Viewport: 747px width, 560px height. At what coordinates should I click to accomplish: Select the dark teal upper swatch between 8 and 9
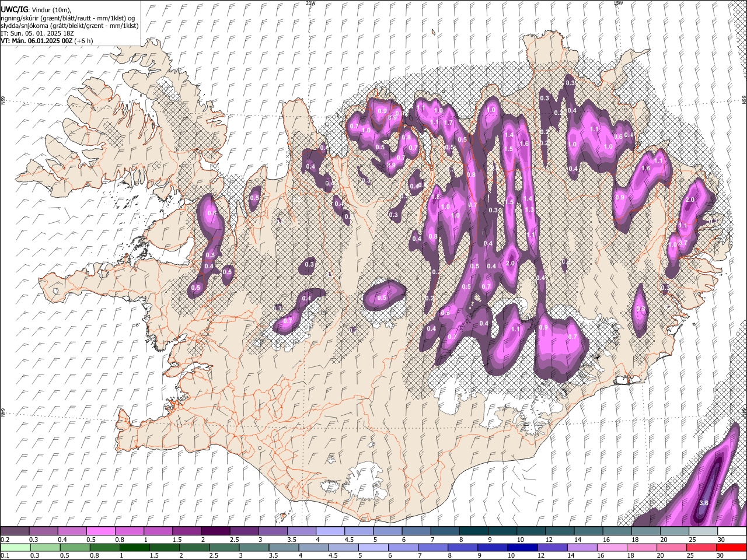(473, 531)
